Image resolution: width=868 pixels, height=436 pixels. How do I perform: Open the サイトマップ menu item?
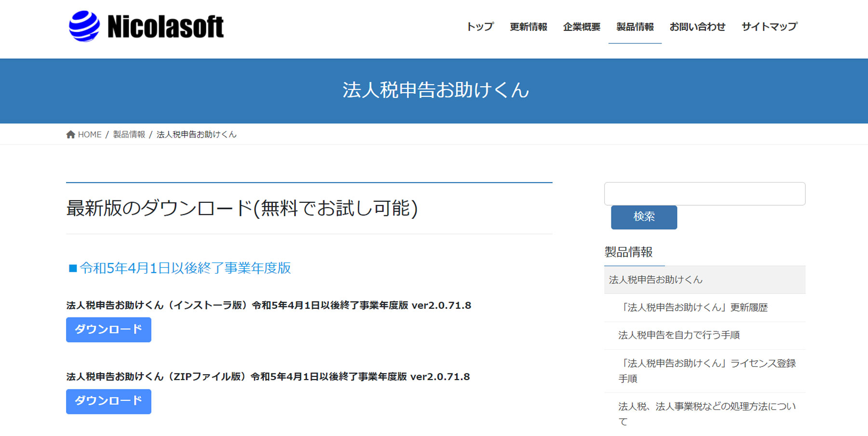770,27
